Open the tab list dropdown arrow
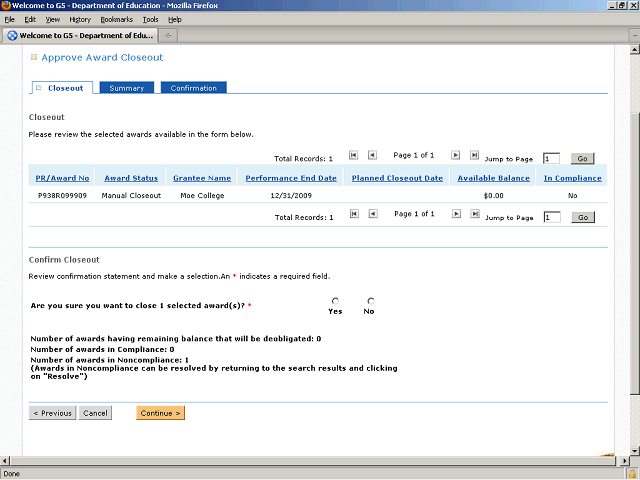Viewport: 640px width, 480px height. [635, 36]
